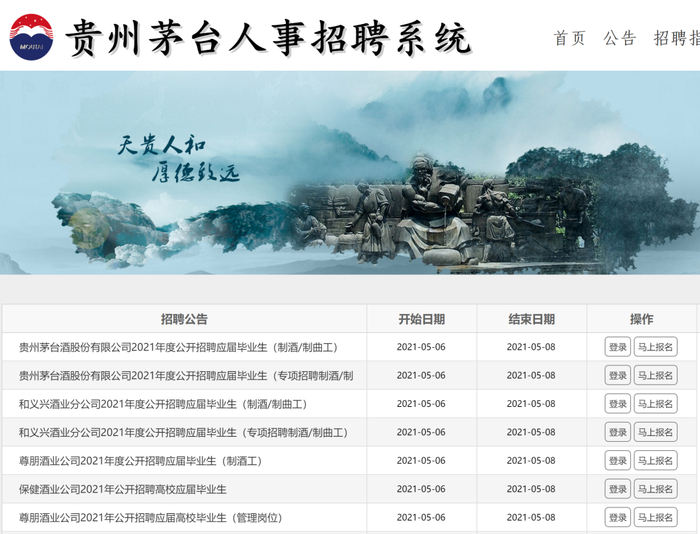Click the 招聘公告 column header
The image size is (700, 534).
(184, 319)
